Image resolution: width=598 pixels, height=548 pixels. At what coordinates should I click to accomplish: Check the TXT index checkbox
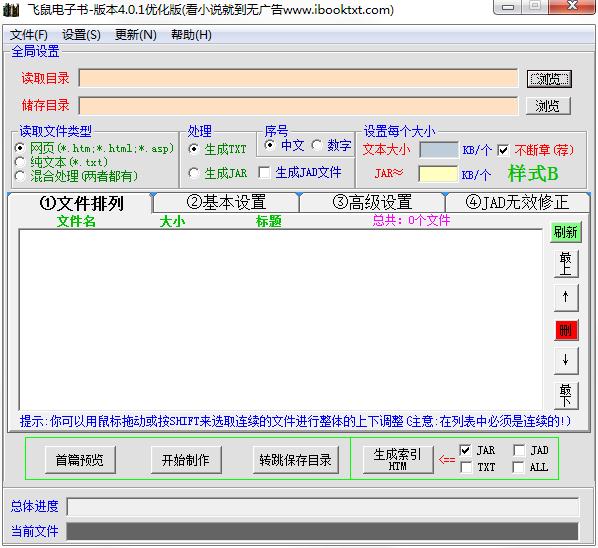coord(466,467)
